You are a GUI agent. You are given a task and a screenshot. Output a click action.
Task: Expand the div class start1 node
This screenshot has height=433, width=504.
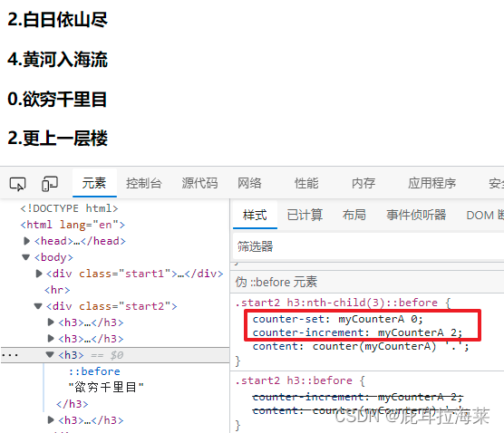point(39,274)
